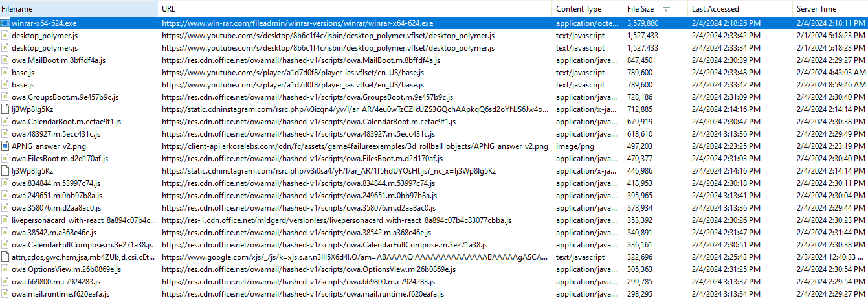This screenshot has width=868, height=298.
Task: Click the icon beside owa.834844.m.53997c74.js
Action: click(5, 183)
